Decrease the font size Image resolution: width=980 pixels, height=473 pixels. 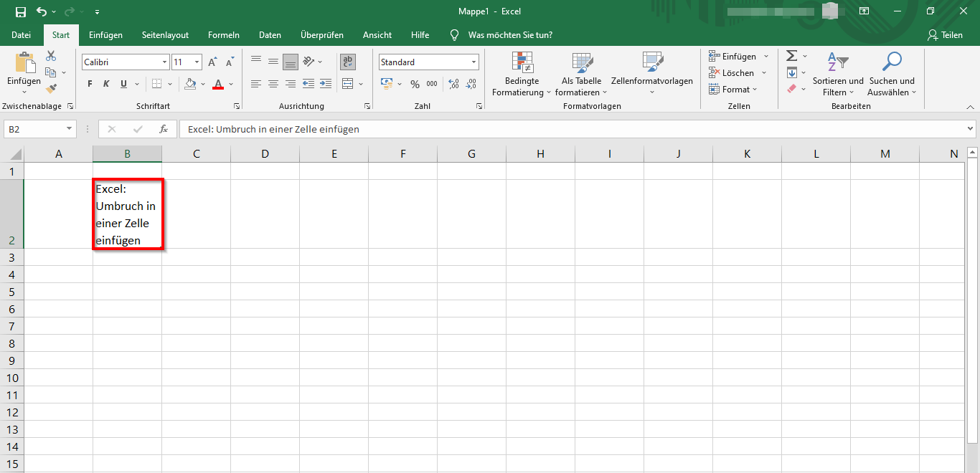230,62
